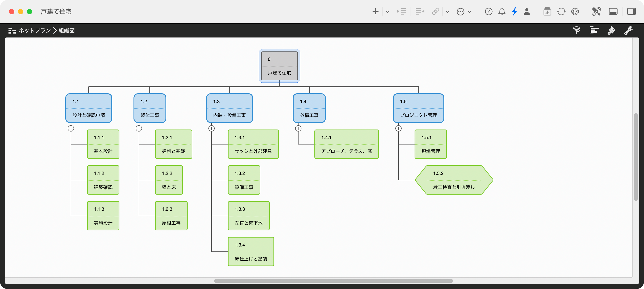Click the indent icon in the toolbar
Viewport: 644px width, 289px height.
pos(402,11)
